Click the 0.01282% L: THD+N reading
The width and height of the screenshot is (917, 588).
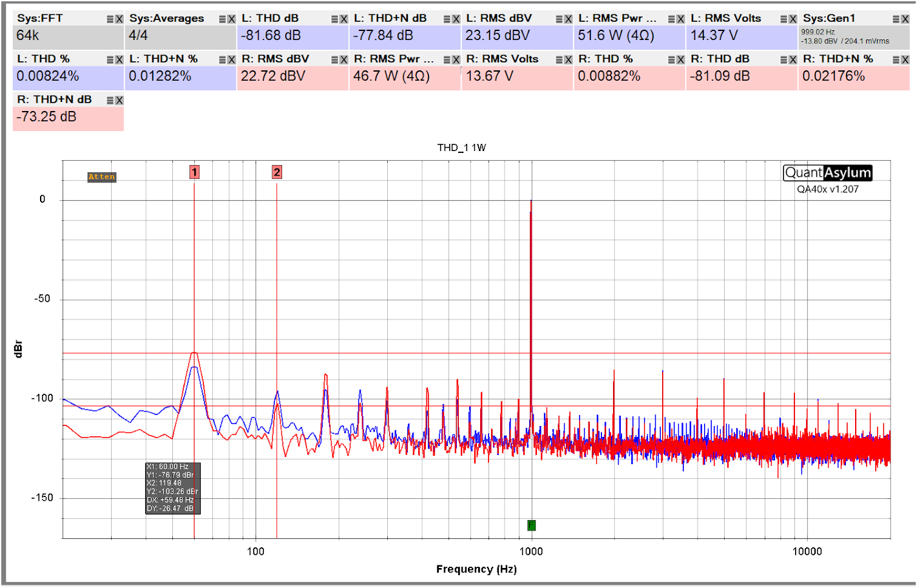[x=160, y=76]
